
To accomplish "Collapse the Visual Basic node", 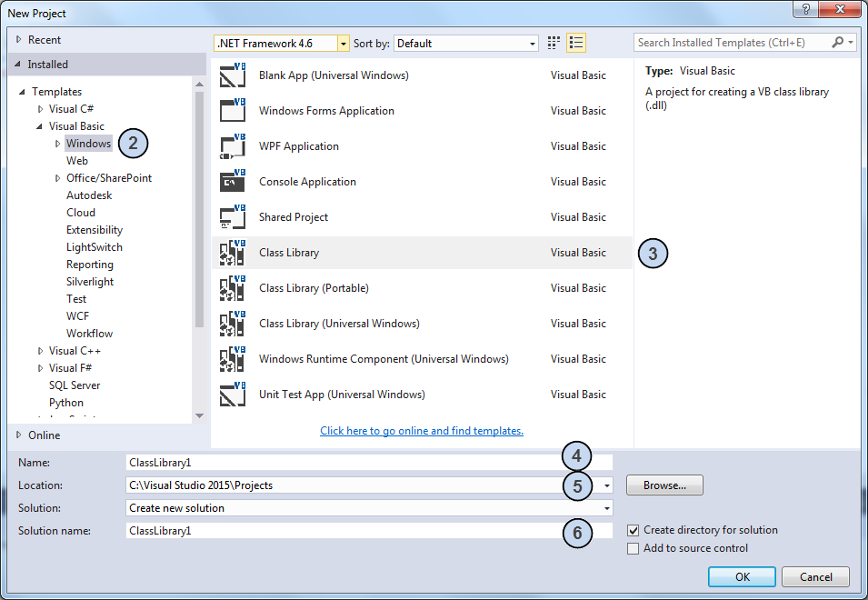I will (39, 126).
